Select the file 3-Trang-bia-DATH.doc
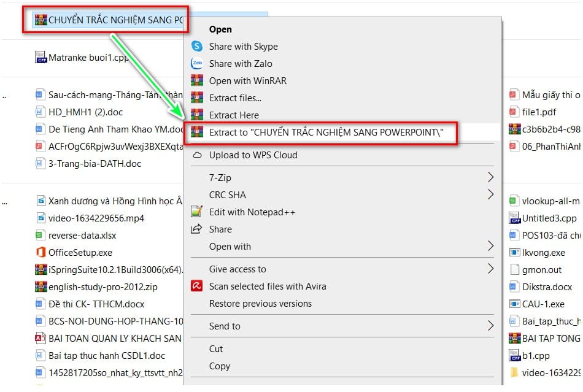 (x=88, y=164)
